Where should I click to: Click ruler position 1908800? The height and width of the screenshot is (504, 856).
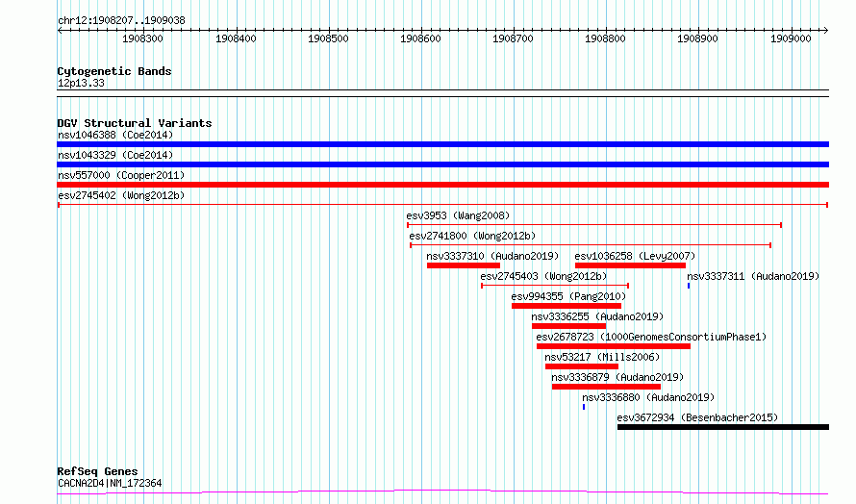[x=605, y=38]
